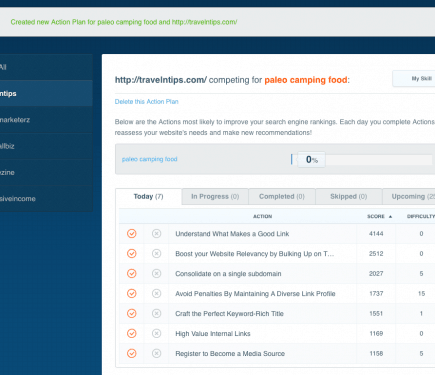The width and height of the screenshot is (435, 375).
Task: Check off 'Avoid Penalties' diverse link action
Action: 132,293
